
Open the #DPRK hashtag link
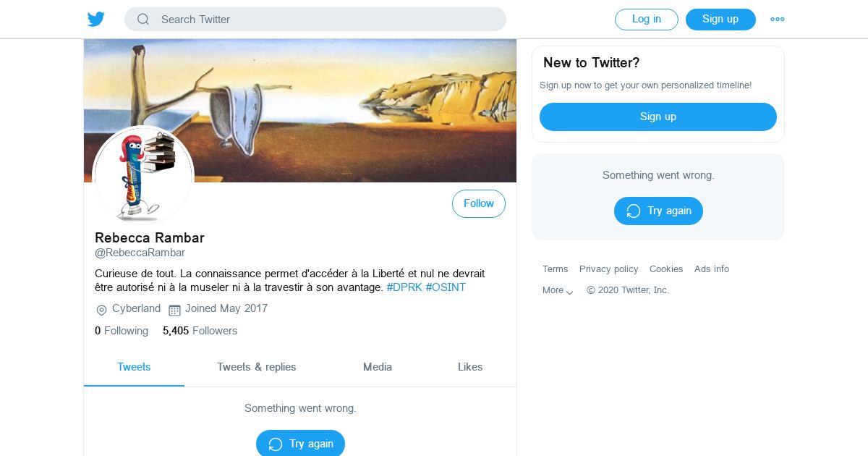[x=404, y=287]
